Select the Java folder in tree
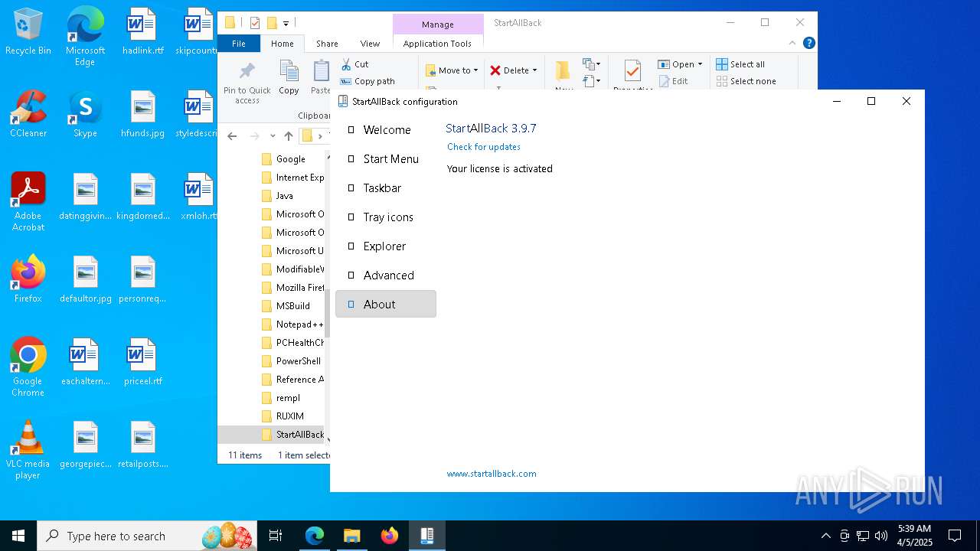This screenshot has height=551, width=980. (x=285, y=196)
